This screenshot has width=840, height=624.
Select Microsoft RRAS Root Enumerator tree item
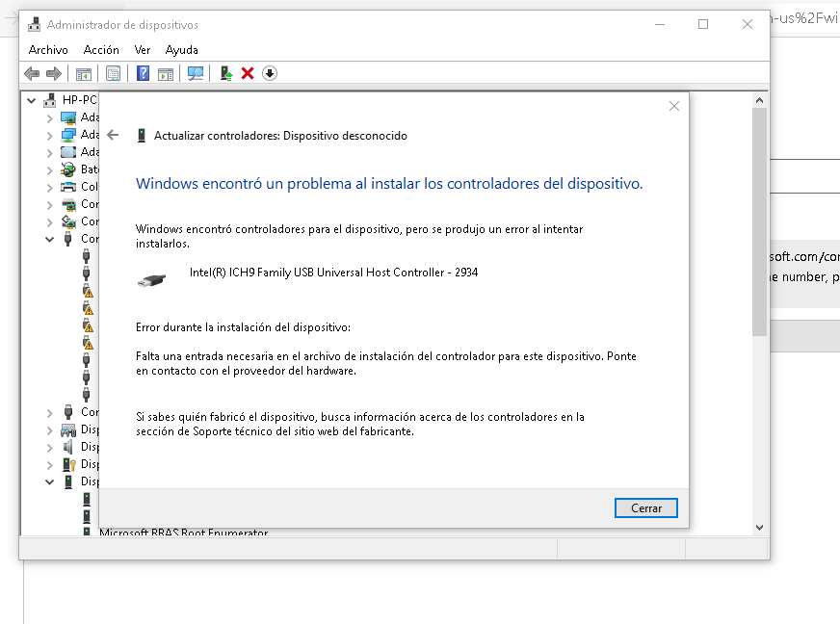click(183, 533)
